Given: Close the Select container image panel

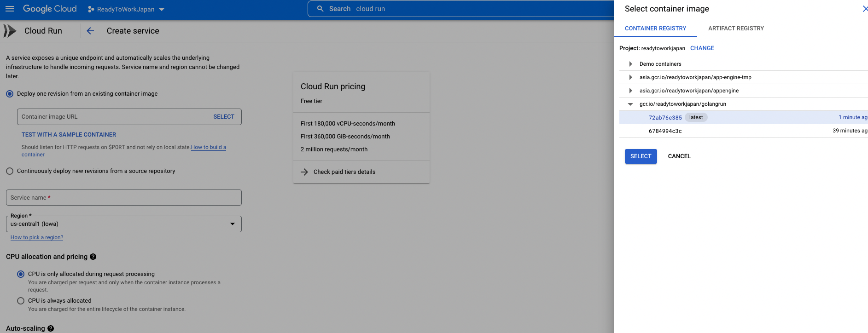Looking at the screenshot, I should pyautogui.click(x=865, y=9).
